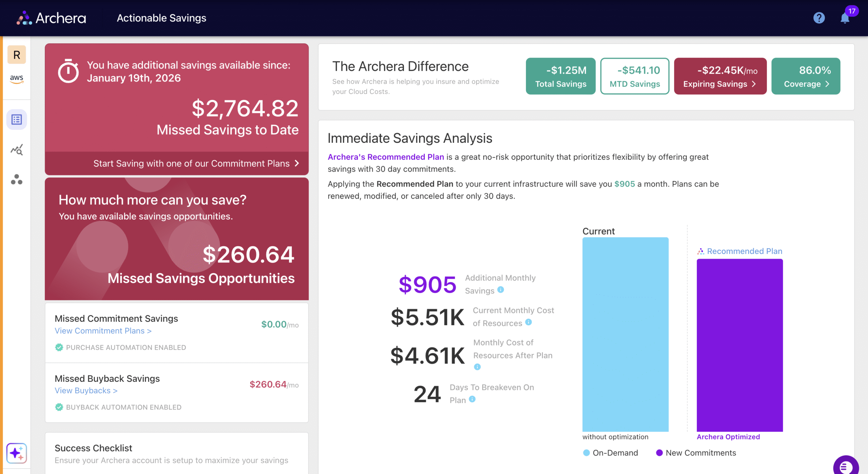Click the MTD Savings card
The height and width of the screenshot is (474, 868).
pyautogui.click(x=635, y=76)
